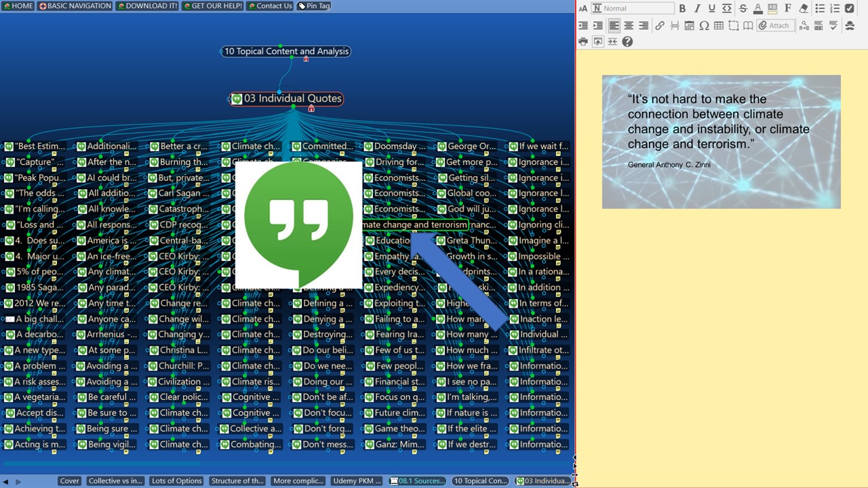Screen dimensions: 868x488
Task: Open the font family picker
Action: click(x=789, y=8)
